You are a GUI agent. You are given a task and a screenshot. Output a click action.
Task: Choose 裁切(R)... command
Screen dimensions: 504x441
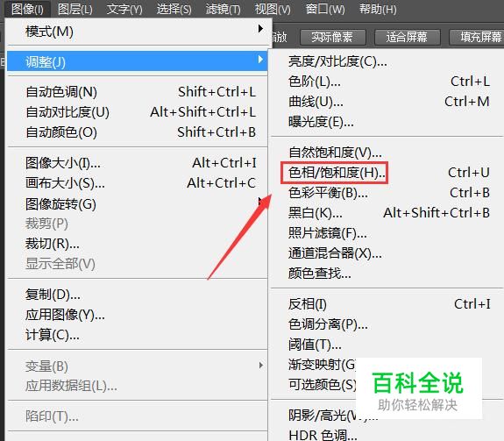(x=138, y=244)
